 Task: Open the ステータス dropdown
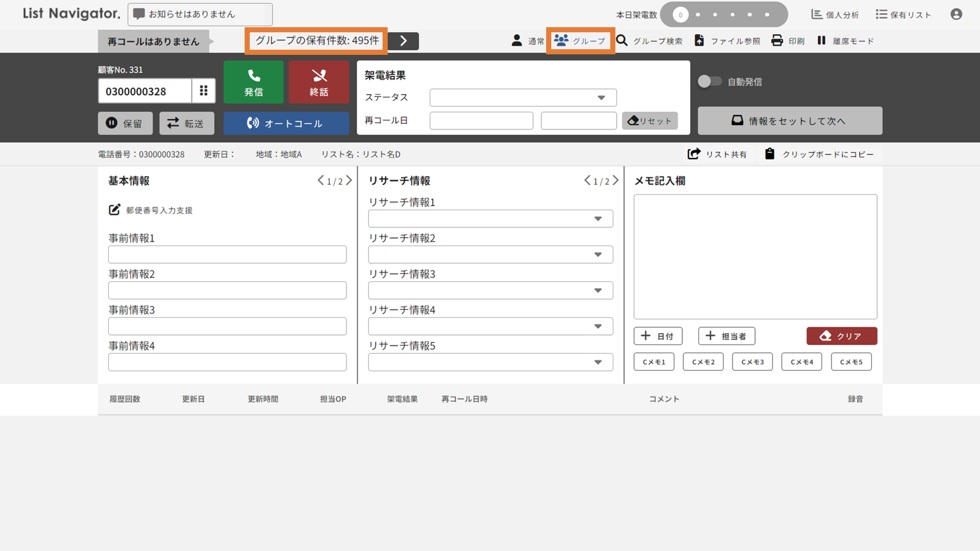[x=522, y=97]
